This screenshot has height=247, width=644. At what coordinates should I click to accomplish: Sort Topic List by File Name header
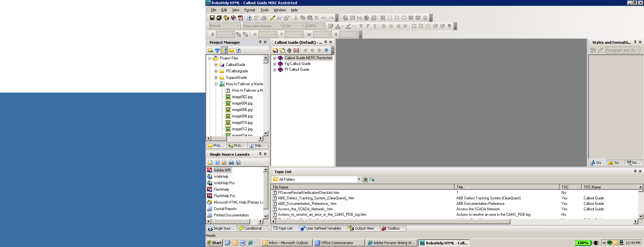[x=363, y=187]
